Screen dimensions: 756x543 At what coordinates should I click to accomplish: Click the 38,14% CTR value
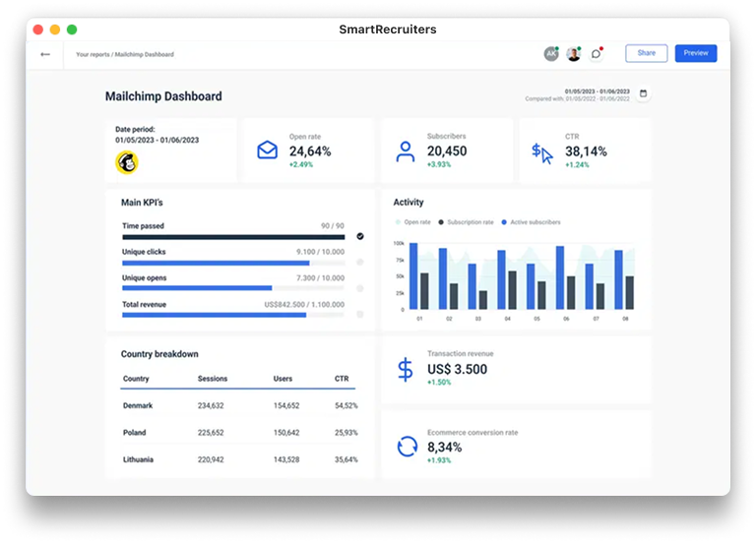586,151
